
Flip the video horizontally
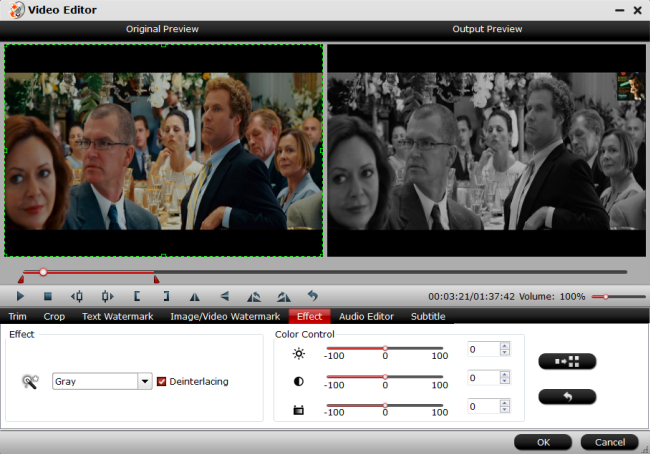click(x=194, y=296)
